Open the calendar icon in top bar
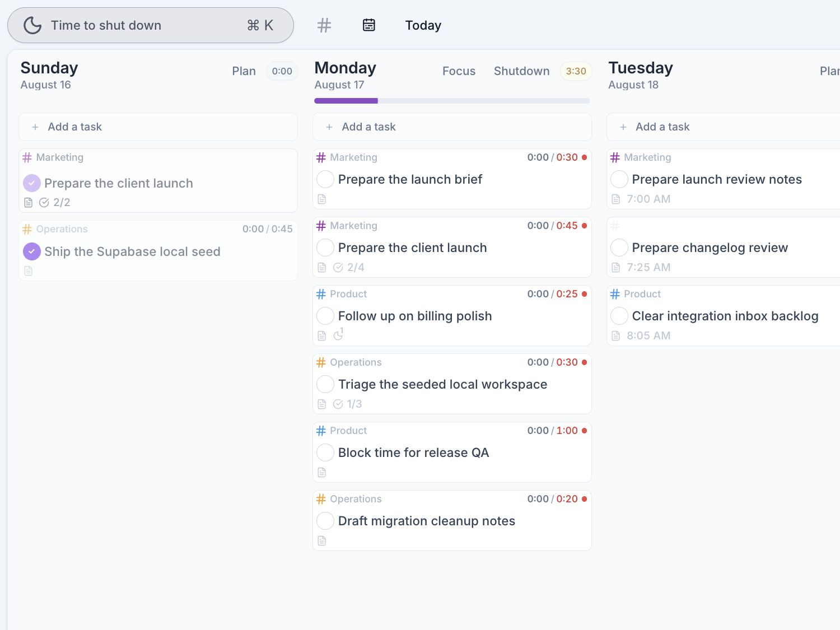Screen dimensions: 840x630 tap(368, 25)
